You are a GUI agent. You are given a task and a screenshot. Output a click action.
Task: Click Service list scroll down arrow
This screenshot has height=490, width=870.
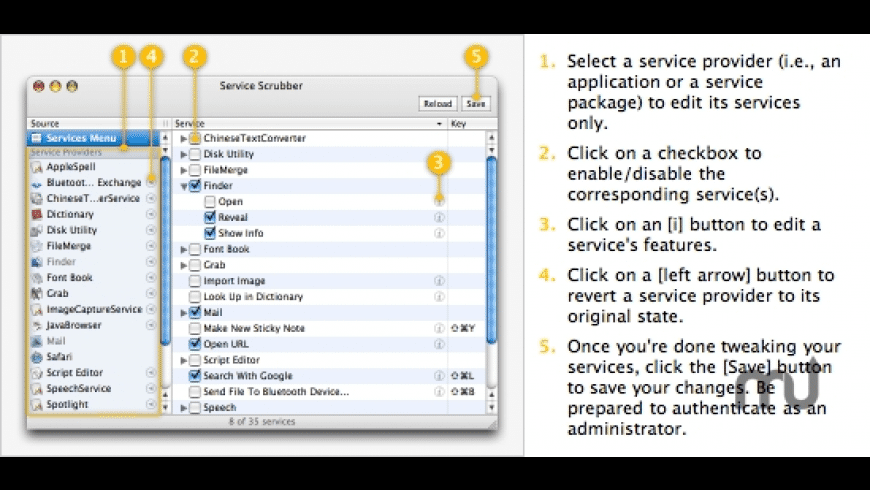(x=492, y=407)
